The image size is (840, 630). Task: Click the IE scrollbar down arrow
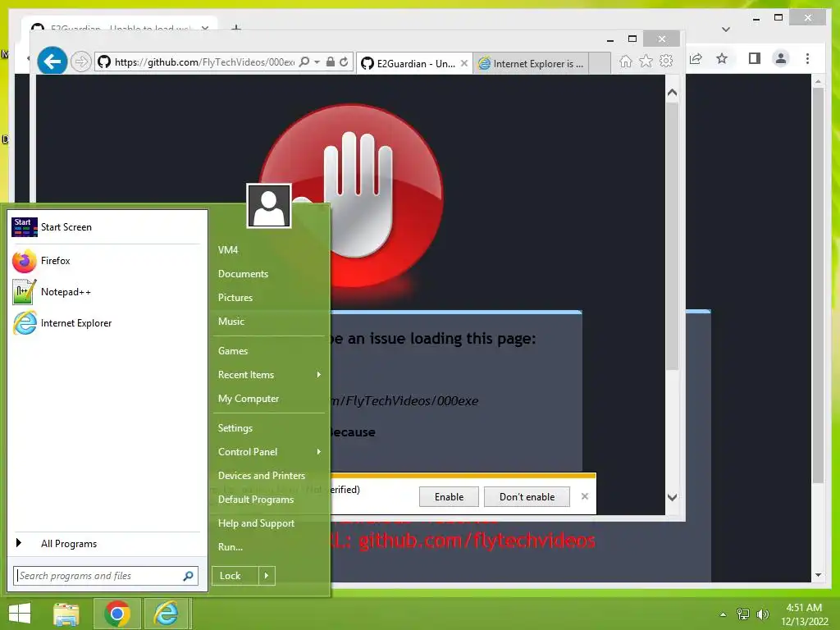[673, 497]
